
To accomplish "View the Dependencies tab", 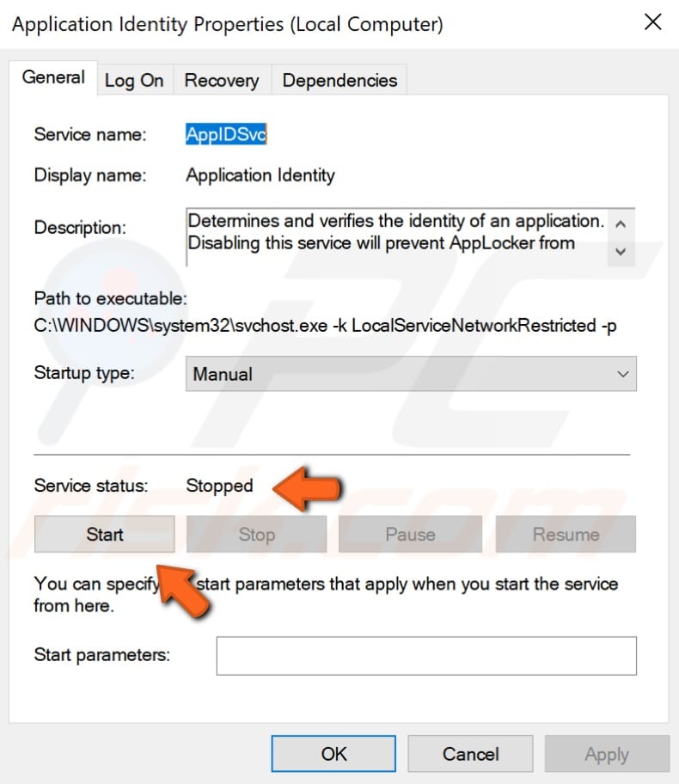I will click(339, 80).
